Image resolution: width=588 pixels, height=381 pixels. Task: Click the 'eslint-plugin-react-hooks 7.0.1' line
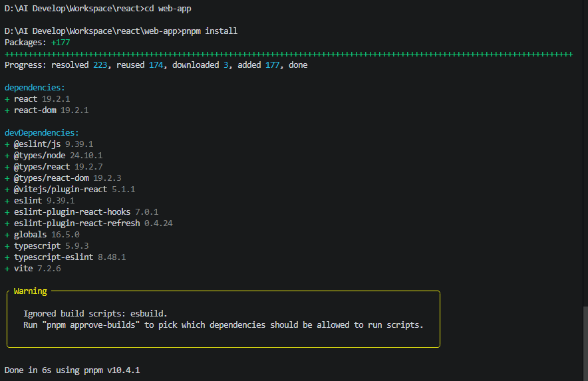coord(81,212)
